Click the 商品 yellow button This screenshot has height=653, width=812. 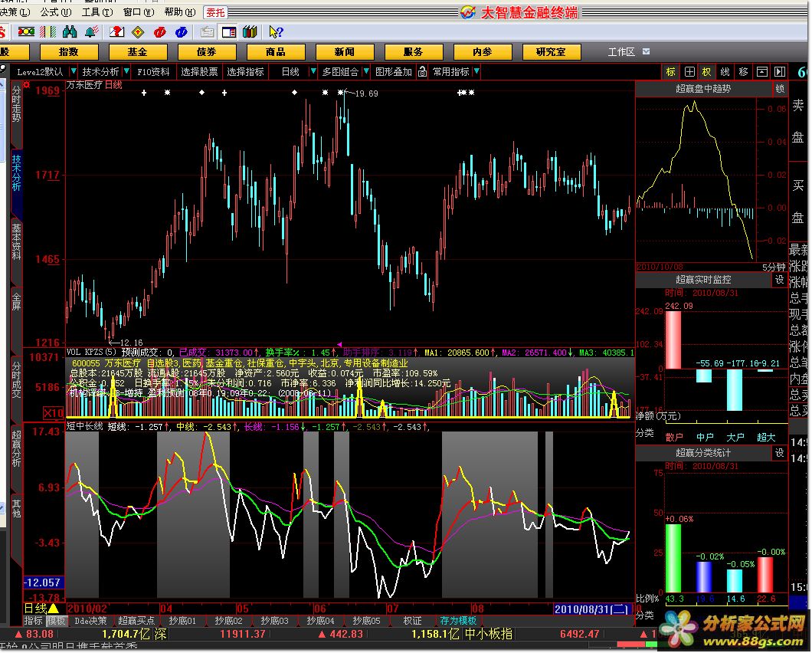pyautogui.click(x=276, y=52)
